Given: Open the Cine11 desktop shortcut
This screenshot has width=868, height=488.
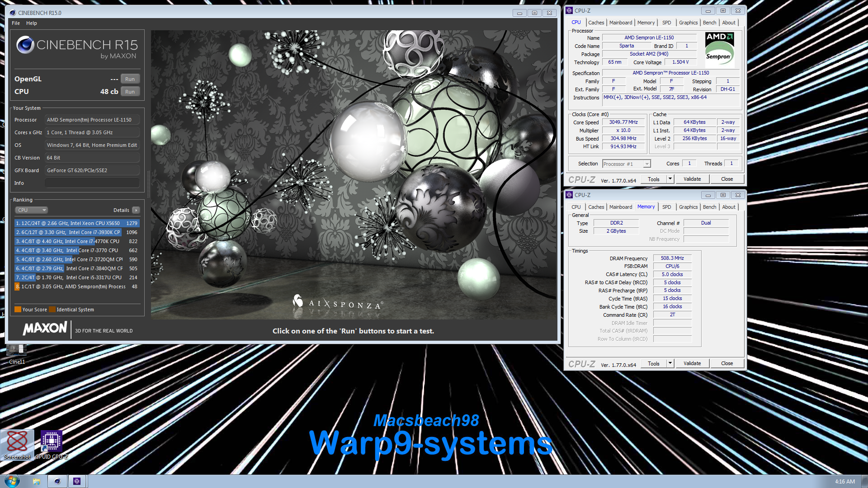Looking at the screenshot, I should pyautogui.click(x=17, y=354).
